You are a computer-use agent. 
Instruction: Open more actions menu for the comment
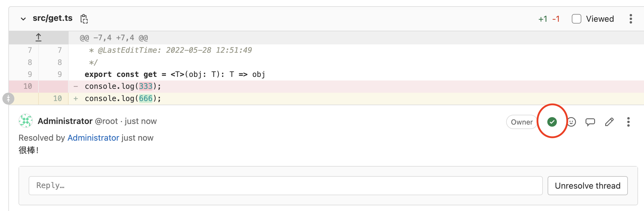628,122
